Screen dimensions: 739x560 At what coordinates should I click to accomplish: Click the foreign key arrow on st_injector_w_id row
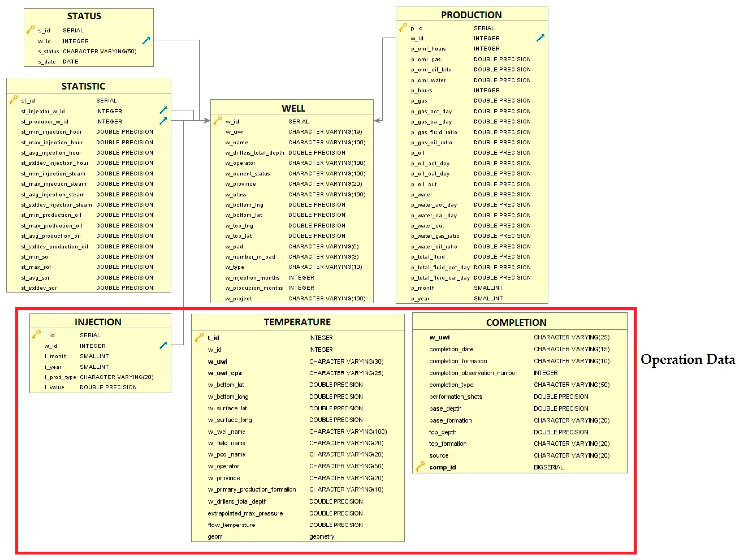163,110
